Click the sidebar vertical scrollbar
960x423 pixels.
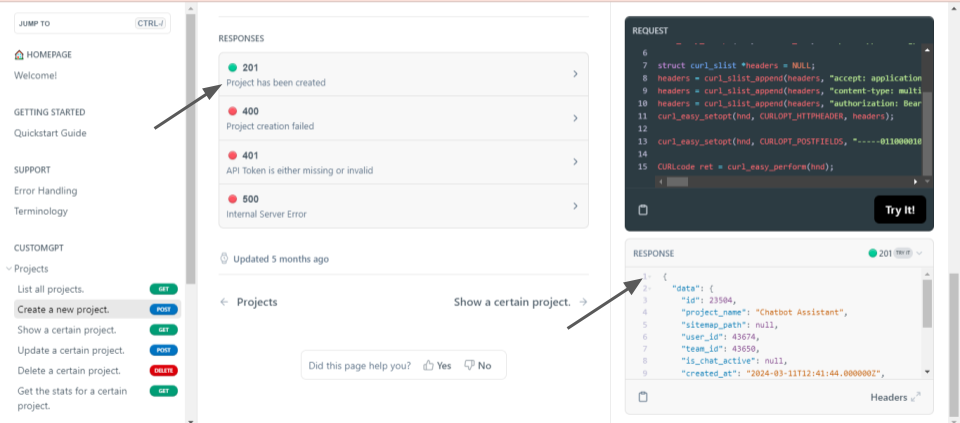[x=190, y=147]
